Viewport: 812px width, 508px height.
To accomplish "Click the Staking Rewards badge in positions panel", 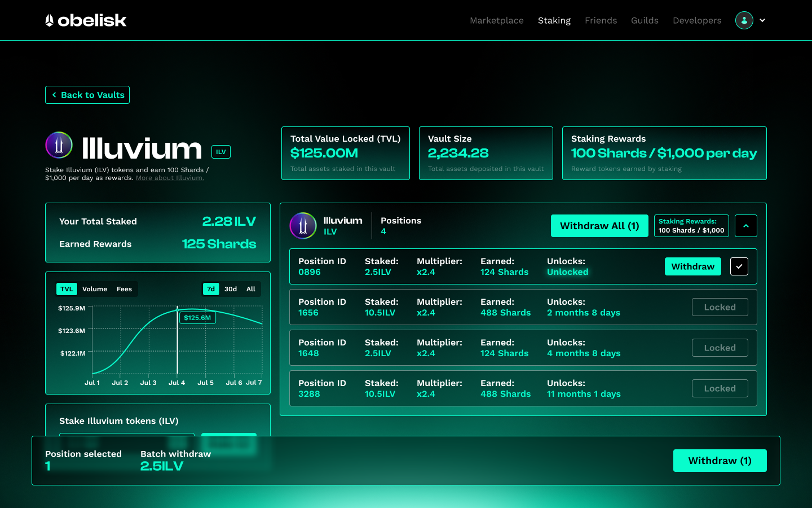I will tap(691, 225).
